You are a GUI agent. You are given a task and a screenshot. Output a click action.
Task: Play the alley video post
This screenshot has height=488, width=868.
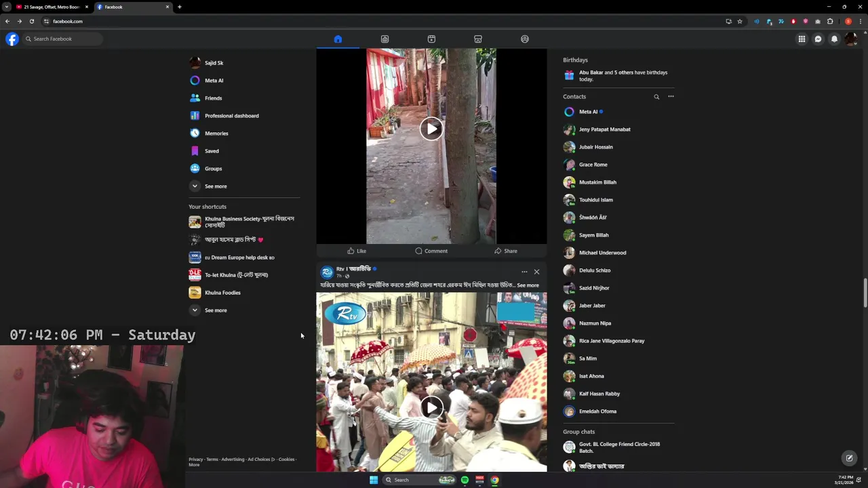pyautogui.click(x=431, y=129)
